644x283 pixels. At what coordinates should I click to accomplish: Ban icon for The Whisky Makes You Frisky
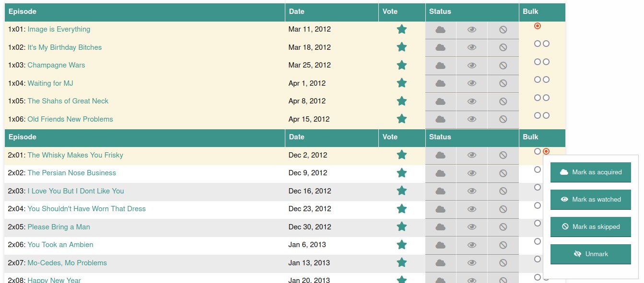pyautogui.click(x=503, y=155)
